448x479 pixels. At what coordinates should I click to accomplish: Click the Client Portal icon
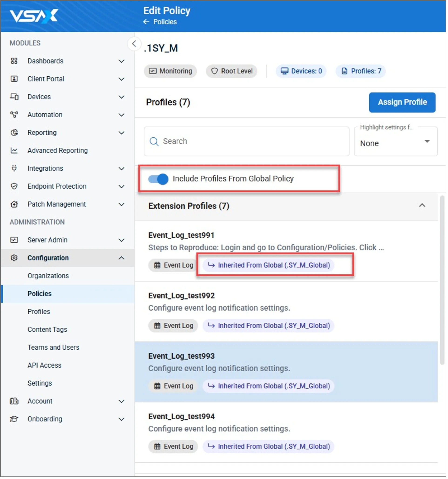click(x=14, y=79)
